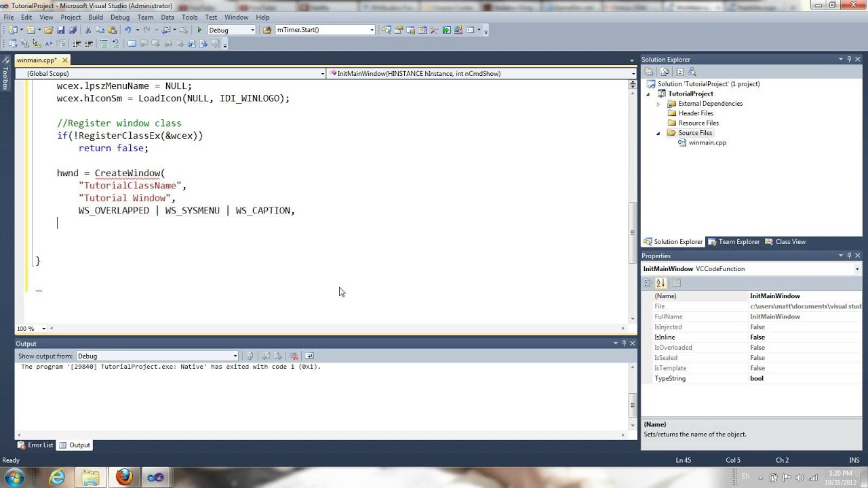The height and width of the screenshot is (488, 868).
Task: Open mTimer.Start() find combo box dropdown
Action: tap(372, 30)
